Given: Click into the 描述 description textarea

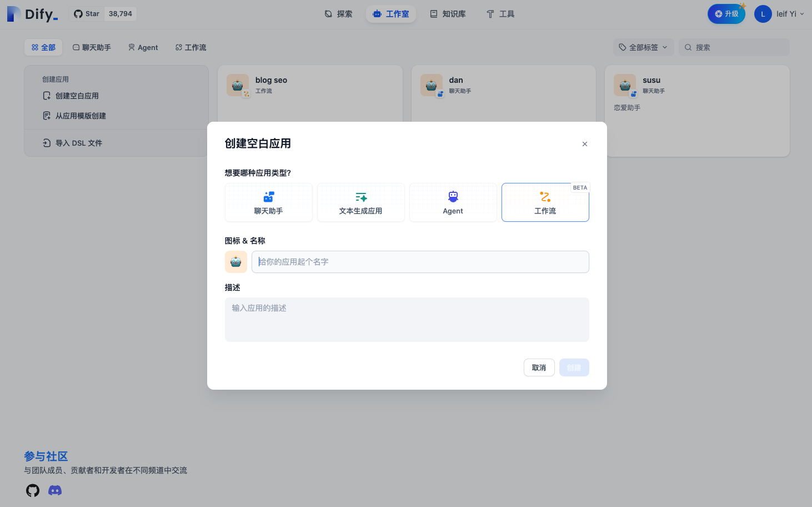Looking at the screenshot, I should (407, 320).
